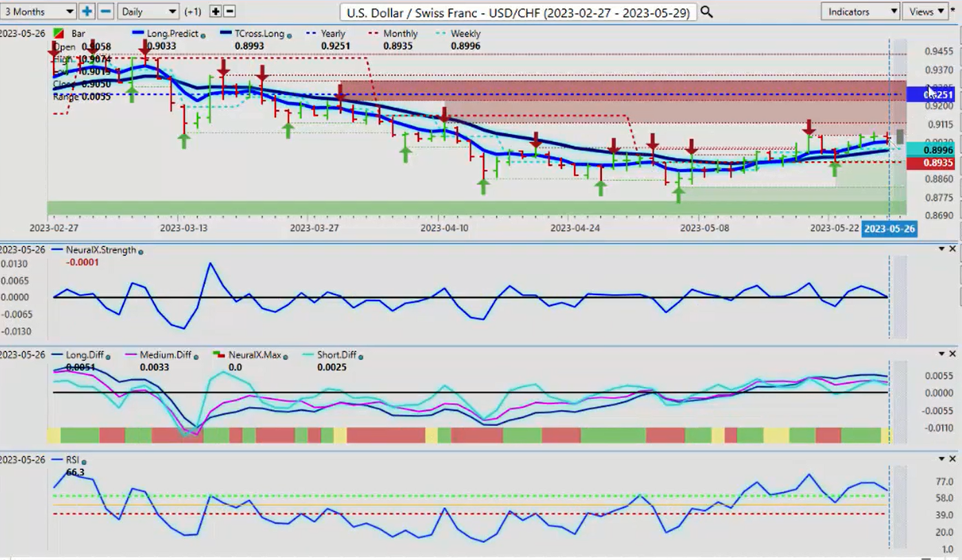Screen dimensions: 962x560
Task: Select the Monthly legend label
Action: pos(400,34)
